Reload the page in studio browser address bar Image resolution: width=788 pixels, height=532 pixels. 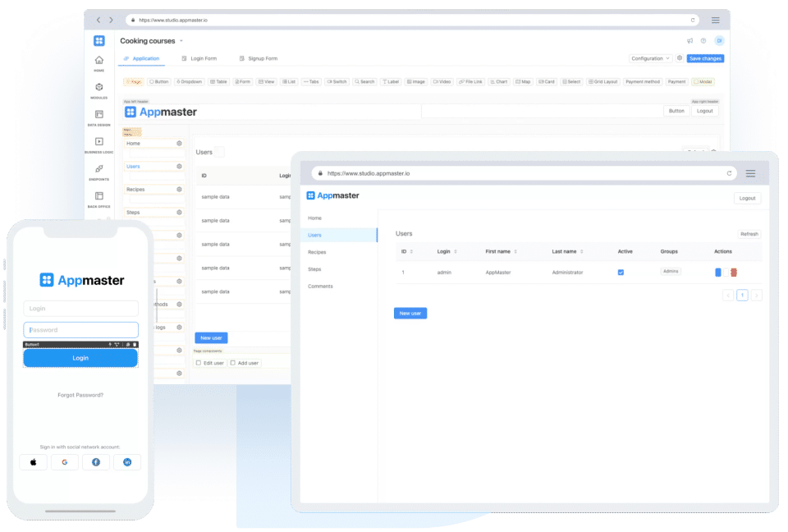(693, 20)
